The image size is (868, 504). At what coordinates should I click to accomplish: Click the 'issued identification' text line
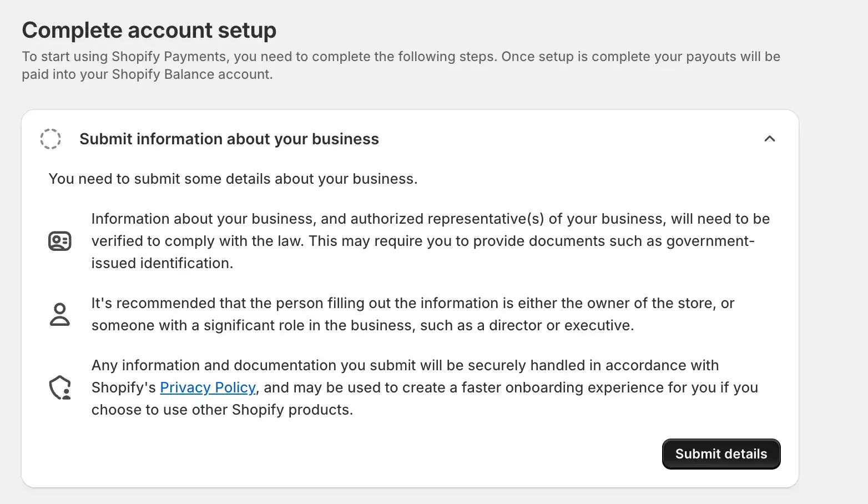point(162,263)
